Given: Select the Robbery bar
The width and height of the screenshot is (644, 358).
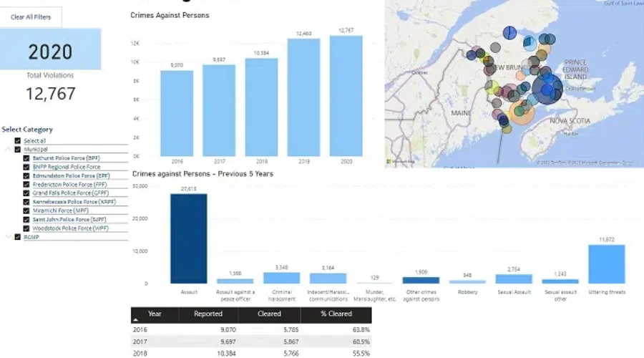Looking at the screenshot, I should tap(467, 282).
